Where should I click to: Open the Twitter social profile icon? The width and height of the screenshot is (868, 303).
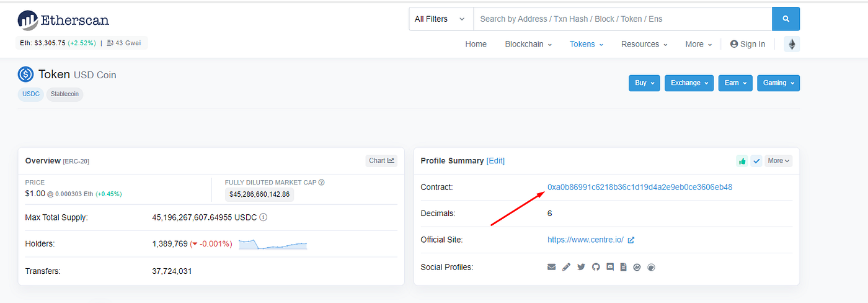(x=581, y=267)
